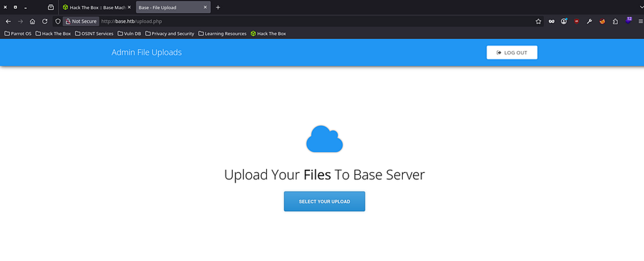Open the Parrot OS bookmarks folder
The image size is (644, 261).
pyautogui.click(x=18, y=33)
